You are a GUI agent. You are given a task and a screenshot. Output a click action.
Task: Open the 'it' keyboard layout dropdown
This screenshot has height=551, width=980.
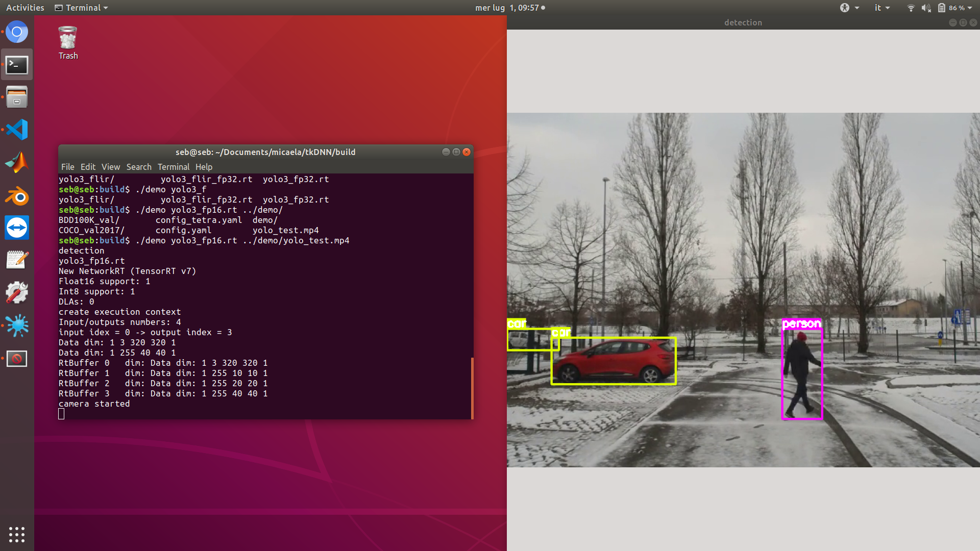[x=881, y=8]
